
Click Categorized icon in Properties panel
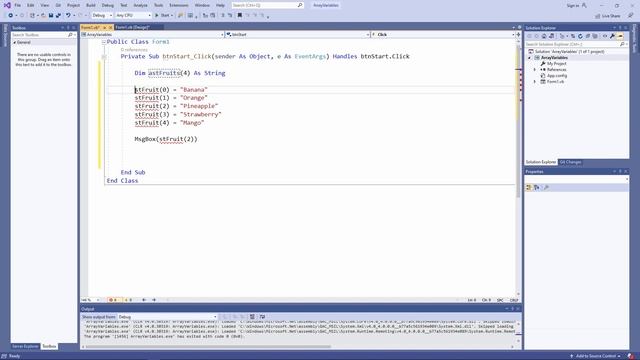click(x=529, y=187)
